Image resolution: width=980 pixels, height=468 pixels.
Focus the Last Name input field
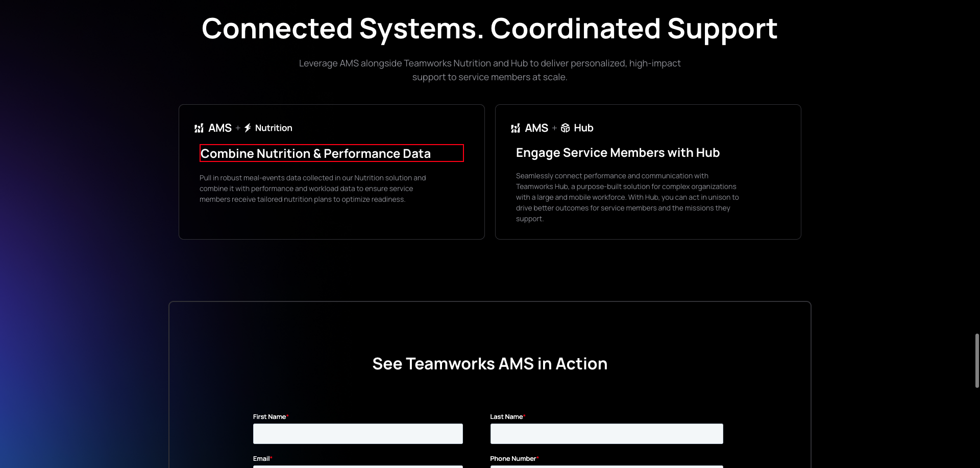tap(606, 434)
